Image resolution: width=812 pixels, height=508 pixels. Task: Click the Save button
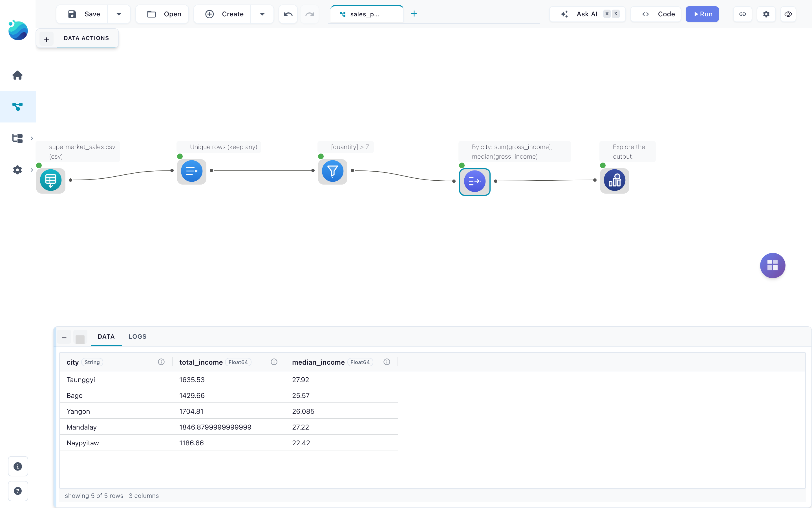82,14
